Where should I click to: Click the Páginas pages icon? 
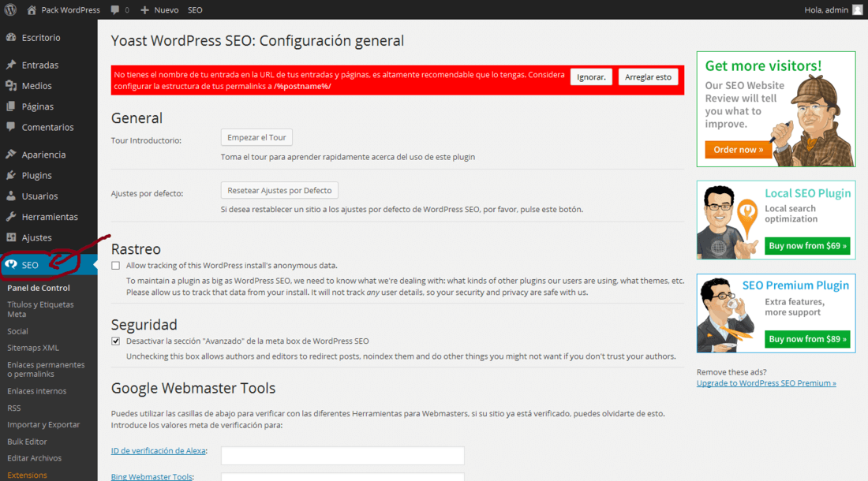click(x=11, y=106)
